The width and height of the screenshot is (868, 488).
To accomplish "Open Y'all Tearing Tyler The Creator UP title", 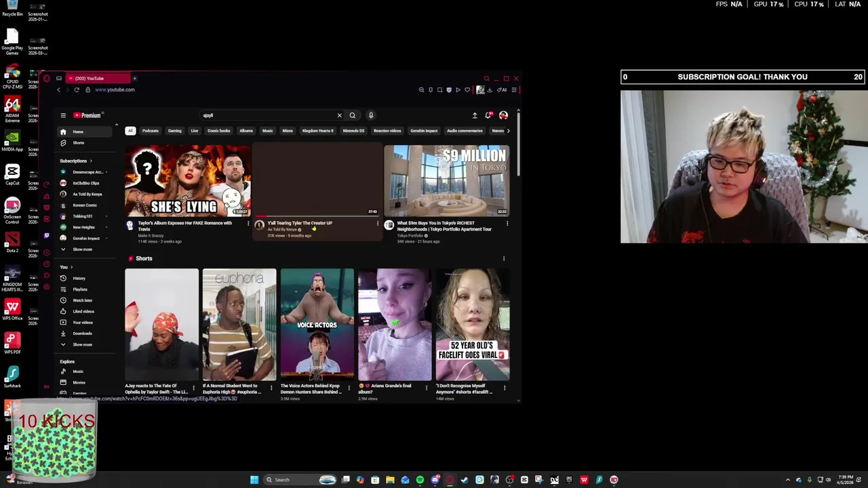I will click(300, 223).
